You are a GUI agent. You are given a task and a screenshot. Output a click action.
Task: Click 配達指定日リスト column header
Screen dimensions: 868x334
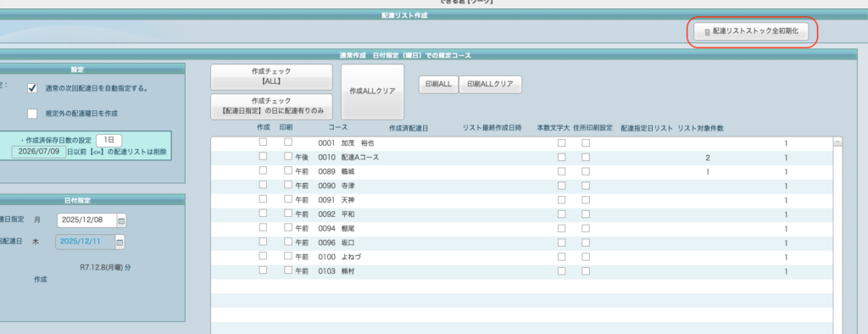[647, 128]
